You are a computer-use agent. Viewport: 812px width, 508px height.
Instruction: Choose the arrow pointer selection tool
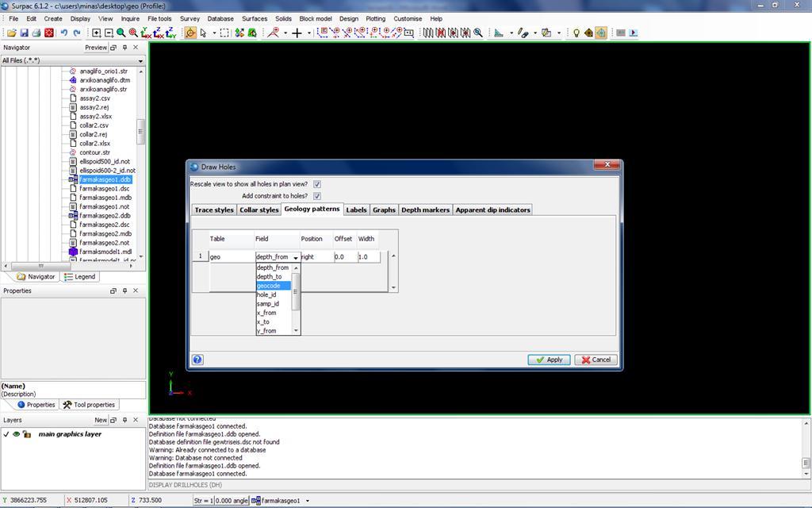click(x=203, y=33)
